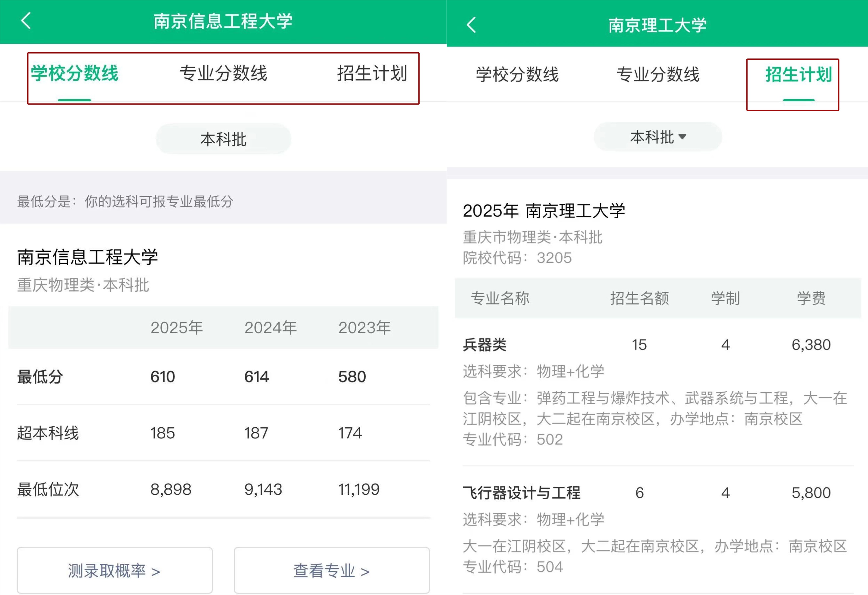Open 招生计划 tab on left screen
The height and width of the screenshot is (595, 868).
(372, 73)
